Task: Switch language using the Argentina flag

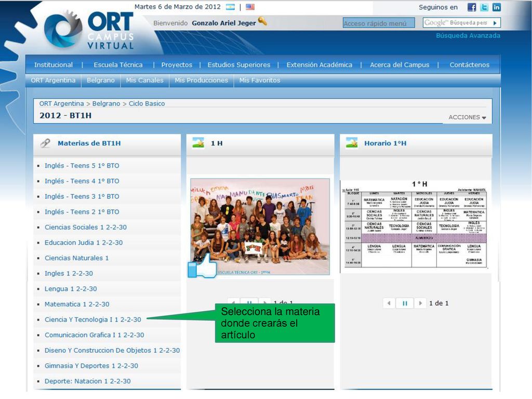Action: (x=230, y=7)
